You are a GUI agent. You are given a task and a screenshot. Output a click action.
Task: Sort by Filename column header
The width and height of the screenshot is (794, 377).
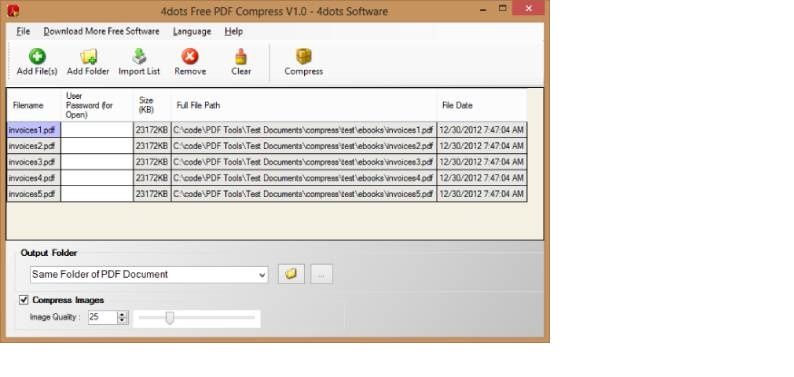33,105
